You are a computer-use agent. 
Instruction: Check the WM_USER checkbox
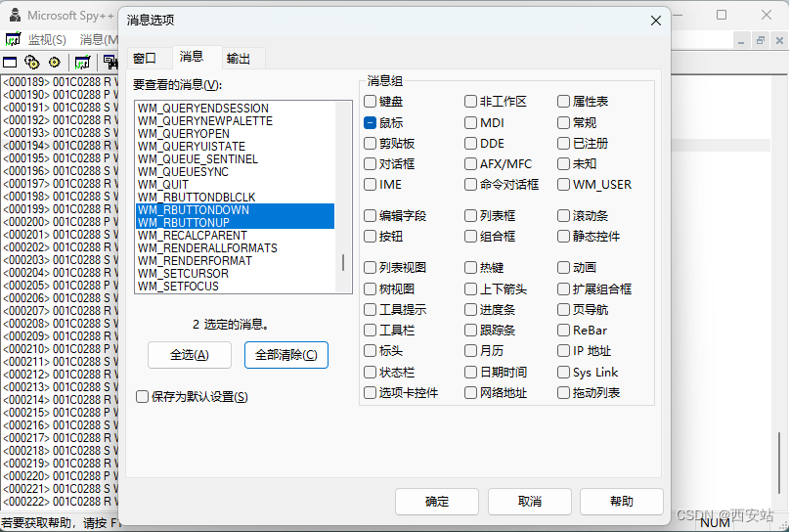click(x=563, y=184)
